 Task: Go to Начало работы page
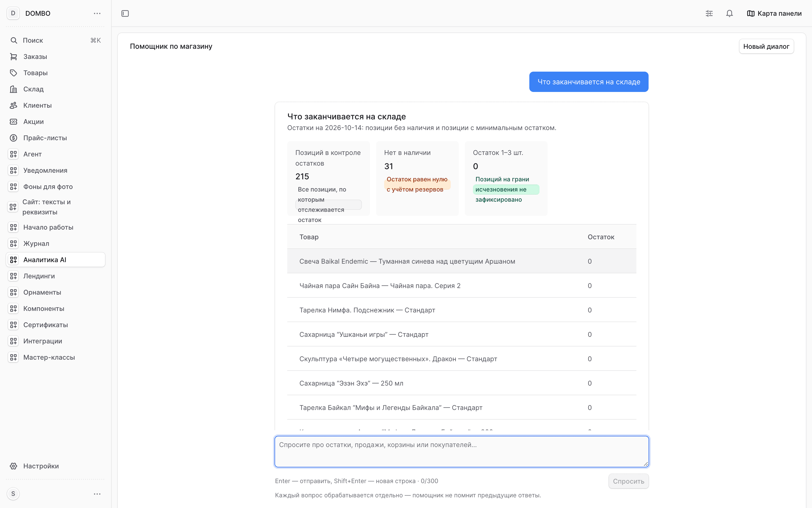[56, 228]
